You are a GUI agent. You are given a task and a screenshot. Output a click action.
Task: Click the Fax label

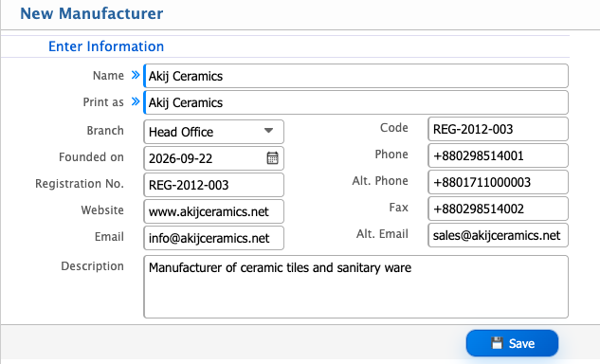(x=399, y=208)
